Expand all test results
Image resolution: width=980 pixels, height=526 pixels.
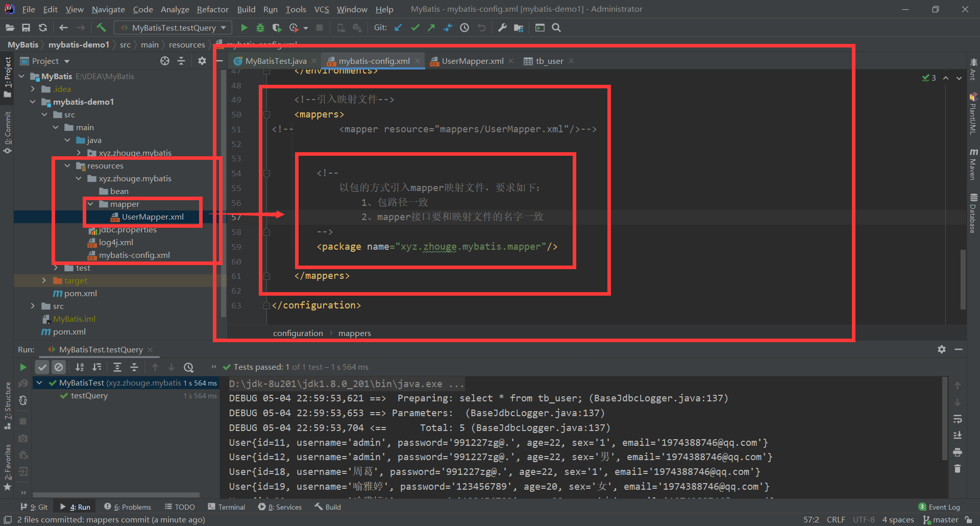tap(117, 367)
